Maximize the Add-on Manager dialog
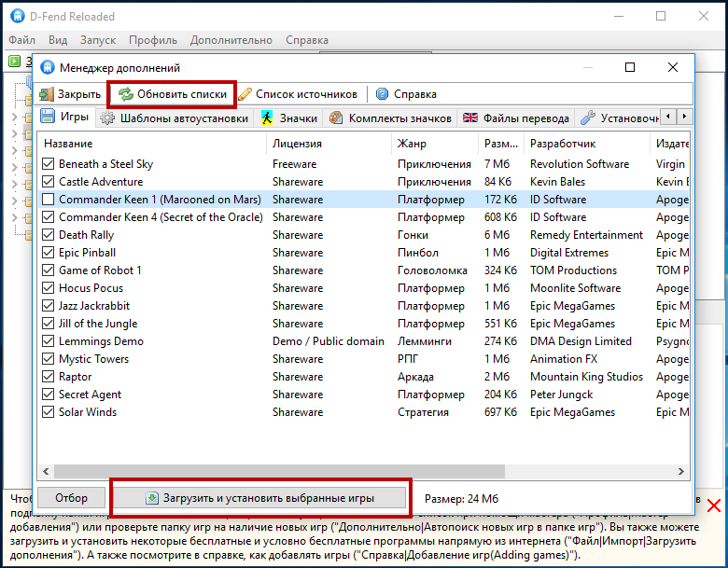 pos(630,67)
